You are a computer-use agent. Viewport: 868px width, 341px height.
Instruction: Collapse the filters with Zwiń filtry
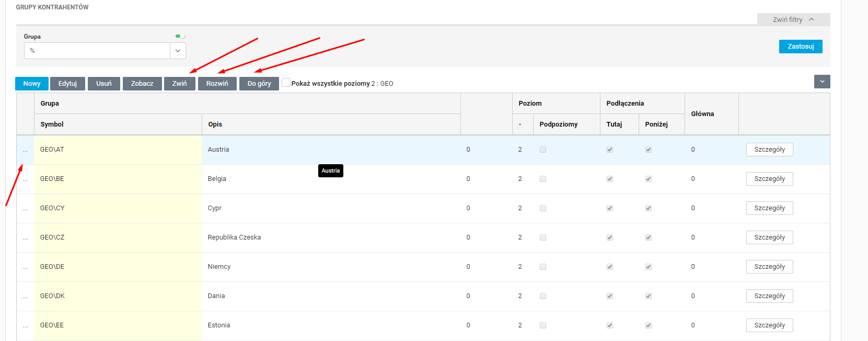[793, 19]
